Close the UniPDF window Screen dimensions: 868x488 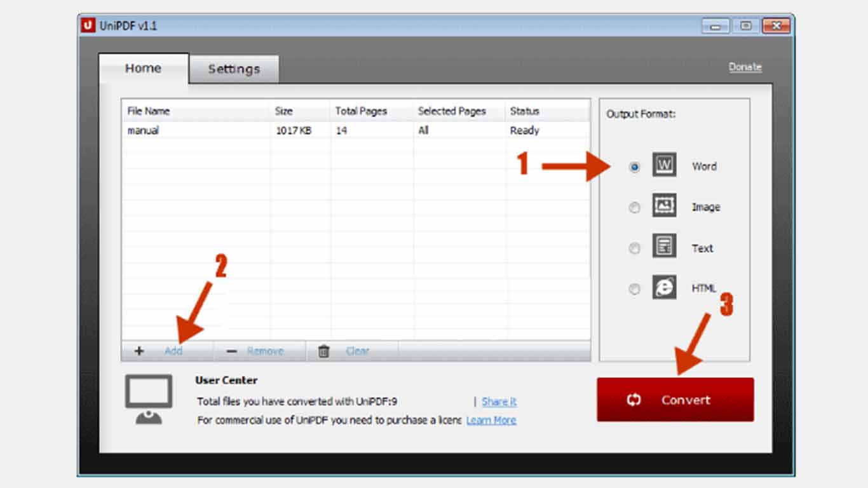coord(775,26)
